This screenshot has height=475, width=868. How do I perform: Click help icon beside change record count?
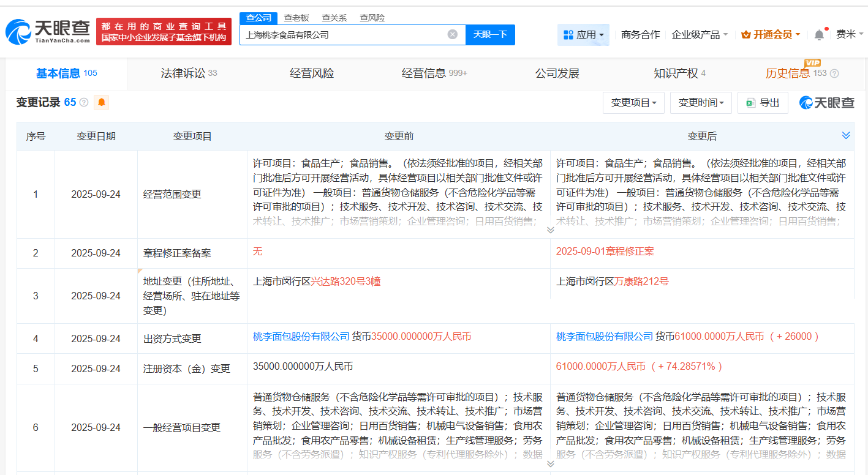pyautogui.click(x=84, y=102)
